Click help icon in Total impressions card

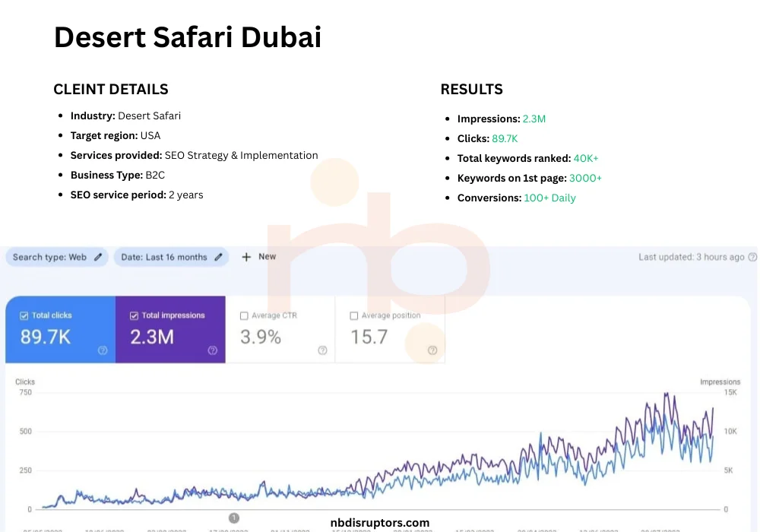212,350
